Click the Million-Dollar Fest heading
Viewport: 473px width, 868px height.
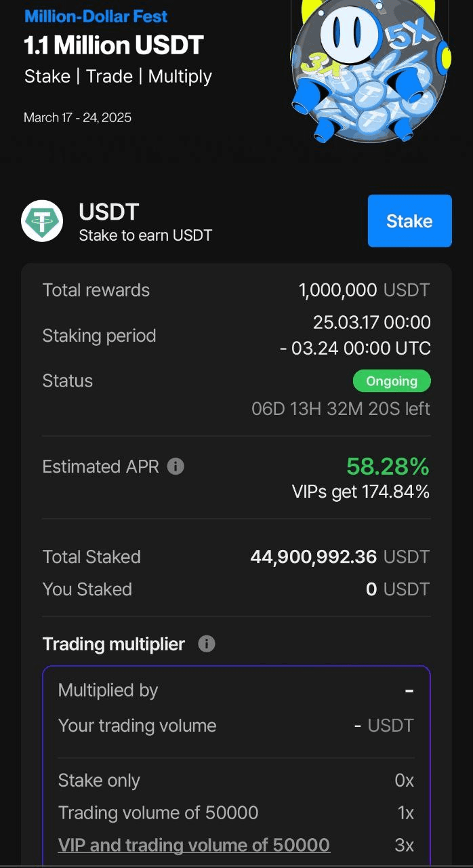pyautogui.click(x=96, y=16)
